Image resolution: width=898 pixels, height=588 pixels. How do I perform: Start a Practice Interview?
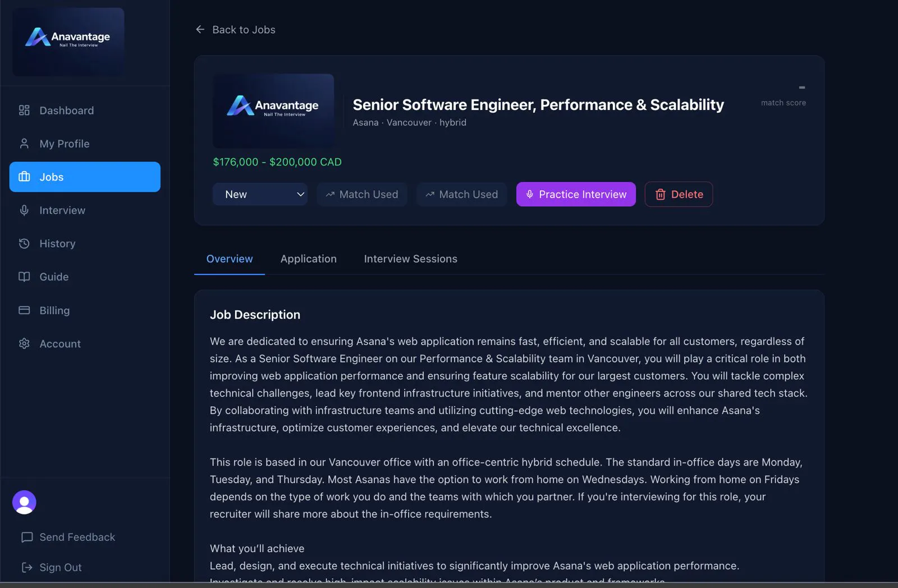[x=576, y=194]
